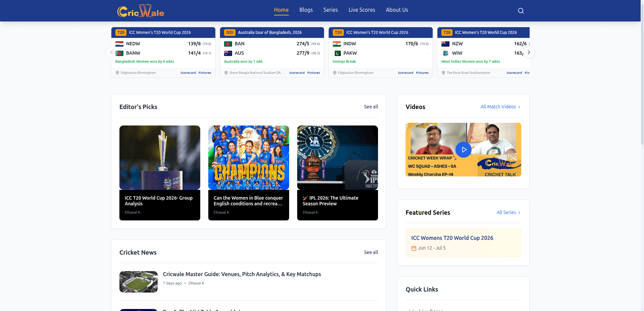This screenshot has height=311, width=644.
Task: Click the Bangladesh flag next to BANW
Action: [x=119, y=53]
